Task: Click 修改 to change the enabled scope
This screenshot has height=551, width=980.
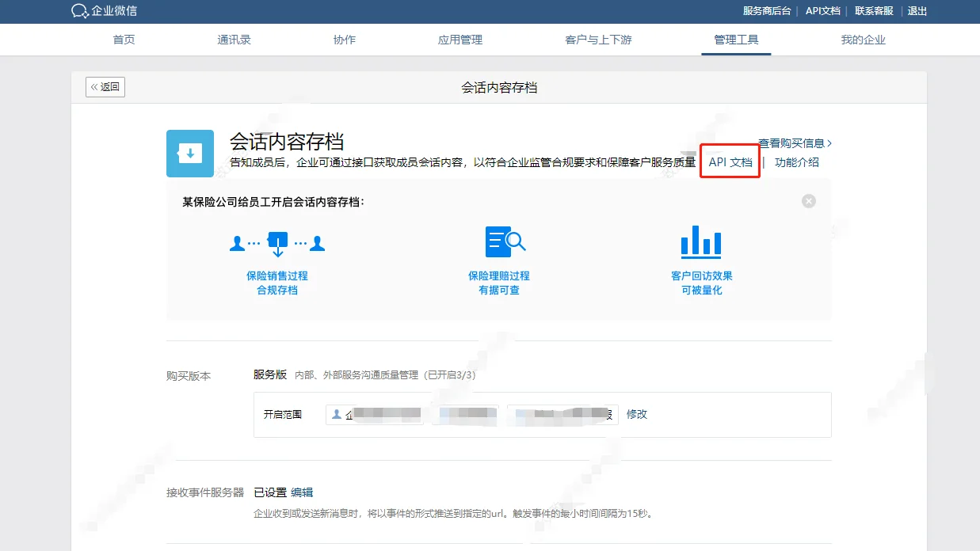Action: point(637,414)
